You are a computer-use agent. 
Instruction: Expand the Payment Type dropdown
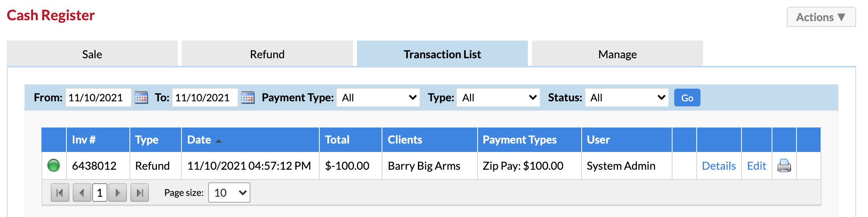[378, 98]
